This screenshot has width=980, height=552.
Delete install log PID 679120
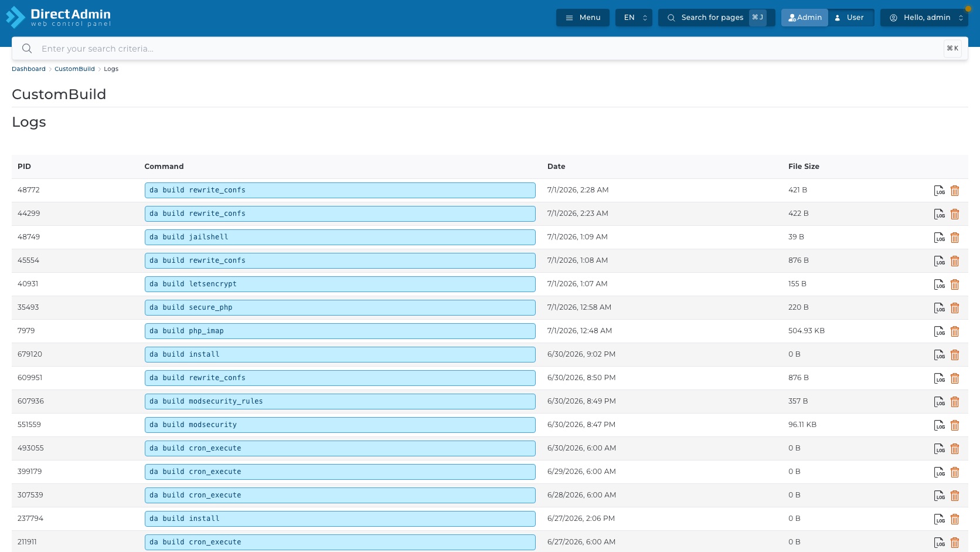click(955, 355)
